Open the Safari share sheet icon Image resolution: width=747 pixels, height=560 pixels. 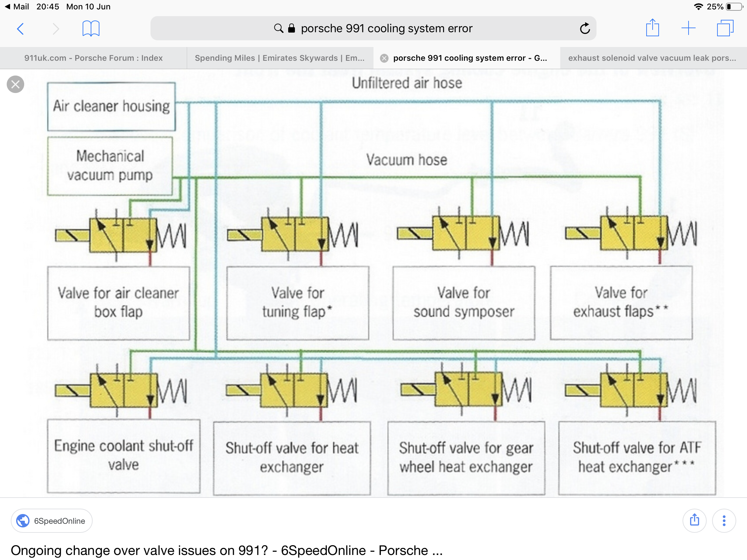[x=652, y=28]
